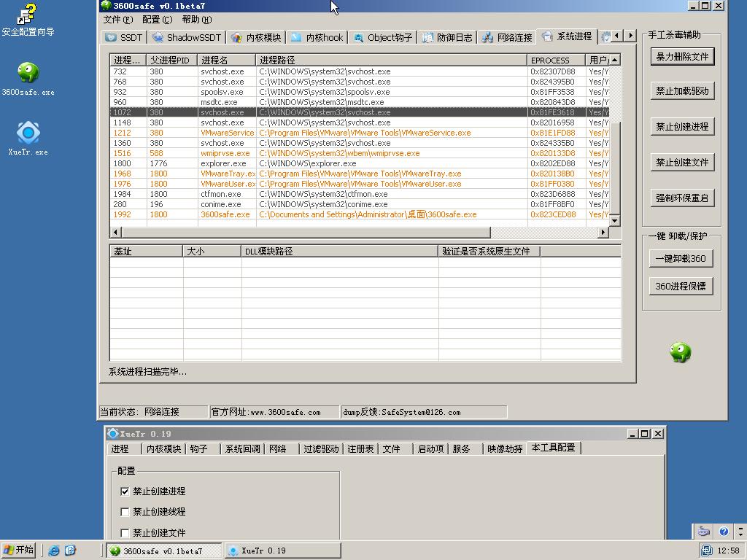
Task: Select the explorer.exe process row
Action: (359, 163)
